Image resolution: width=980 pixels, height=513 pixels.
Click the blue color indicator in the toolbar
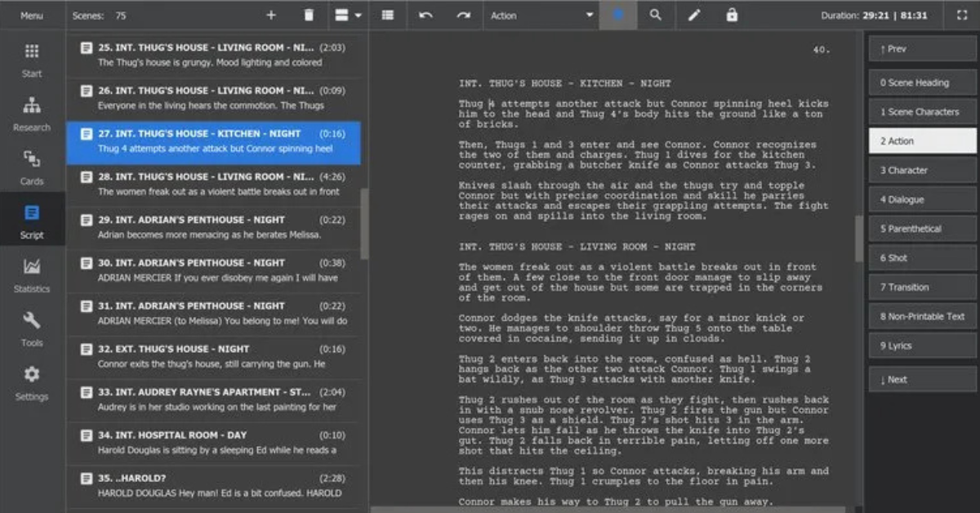click(618, 15)
